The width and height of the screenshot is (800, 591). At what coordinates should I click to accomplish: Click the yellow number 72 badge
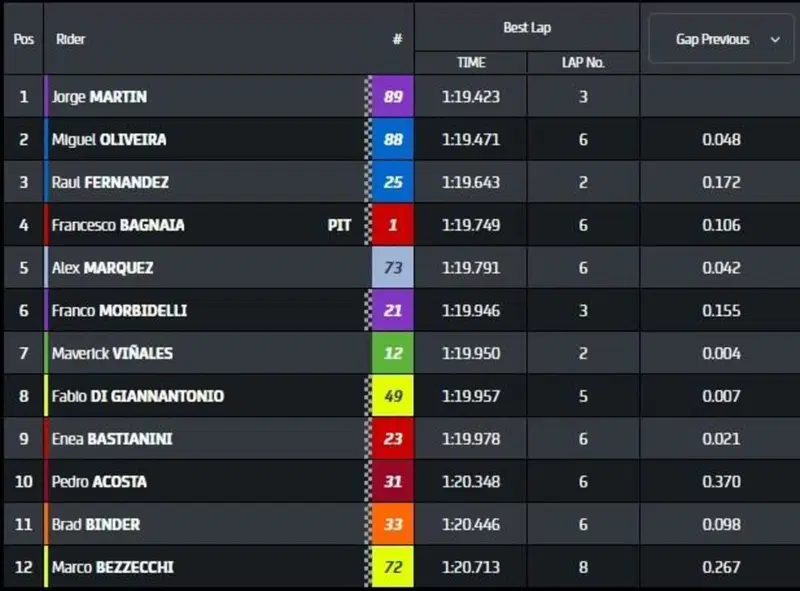point(393,567)
